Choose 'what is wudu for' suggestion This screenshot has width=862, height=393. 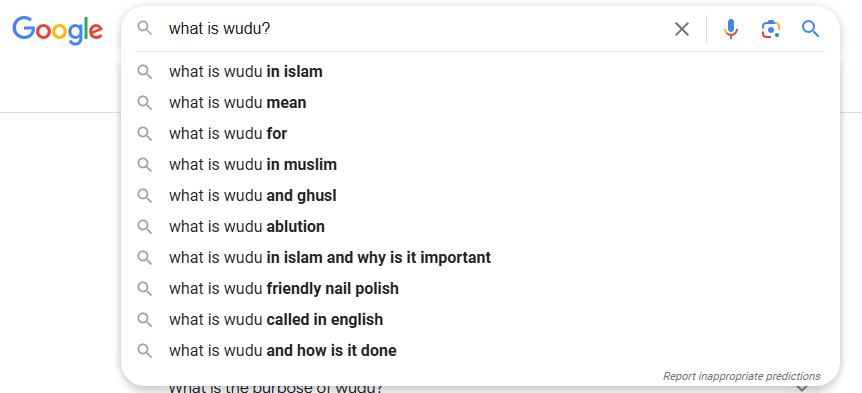click(480, 134)
